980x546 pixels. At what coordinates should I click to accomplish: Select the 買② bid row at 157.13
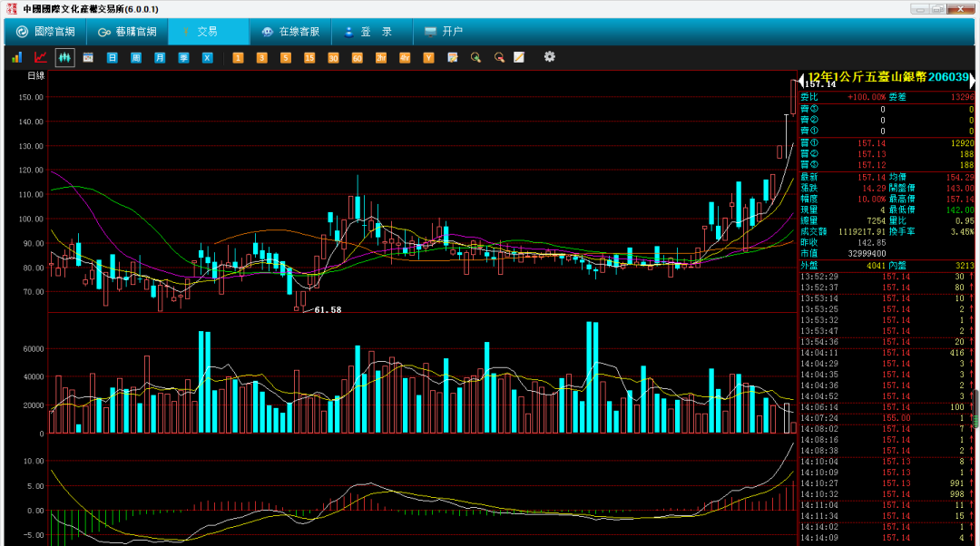pyautogui.click(x=887, y=154)
